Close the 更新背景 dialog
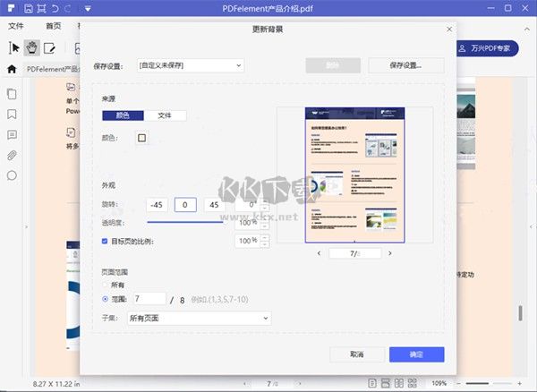 click(449, 30)
